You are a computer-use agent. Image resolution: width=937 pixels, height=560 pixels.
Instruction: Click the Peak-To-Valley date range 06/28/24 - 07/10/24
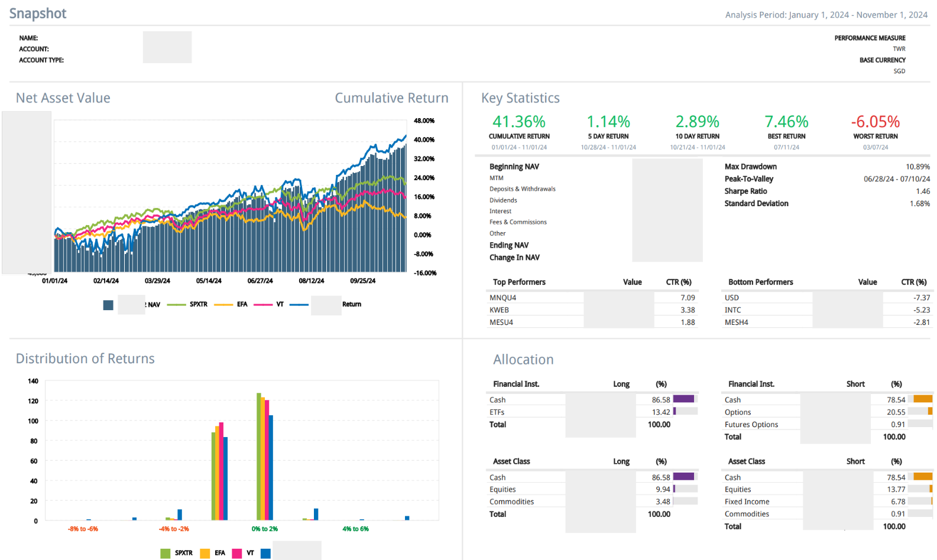pyautogui.click(x=897, y=179)
